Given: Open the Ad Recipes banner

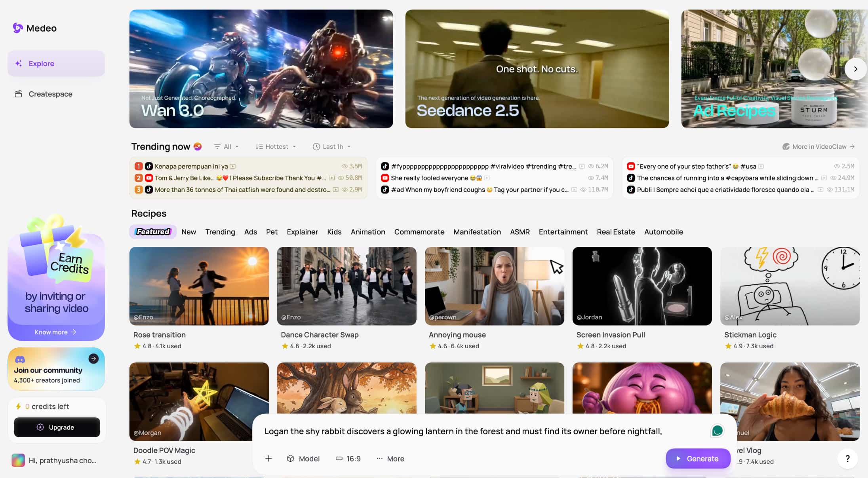Looking at the screenshot, I should pos(775,69).
